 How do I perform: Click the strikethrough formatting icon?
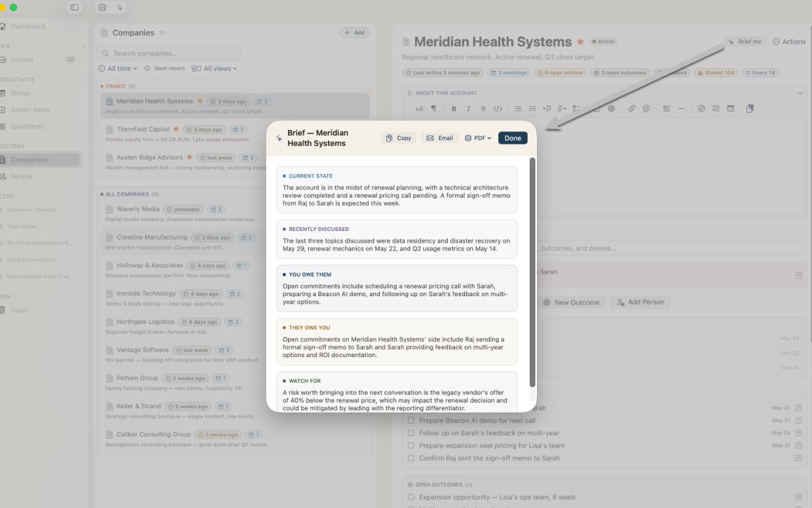tap(484, 109)
